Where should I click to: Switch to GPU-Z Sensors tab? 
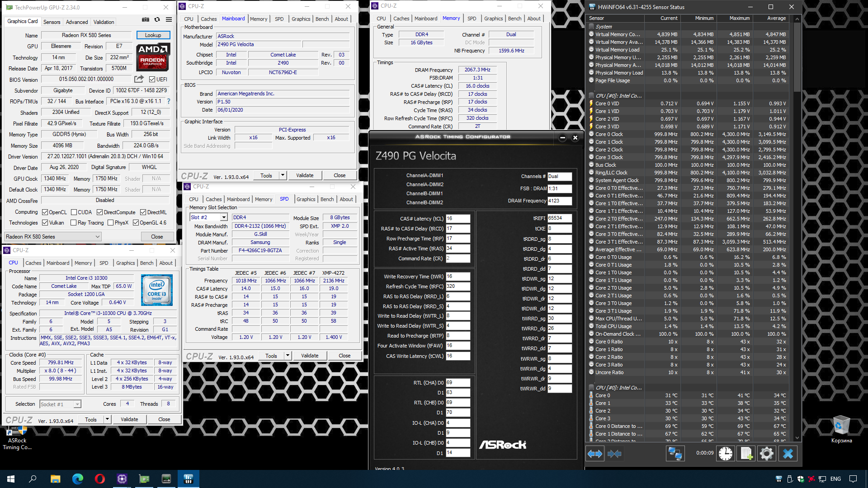pos(52,22)
